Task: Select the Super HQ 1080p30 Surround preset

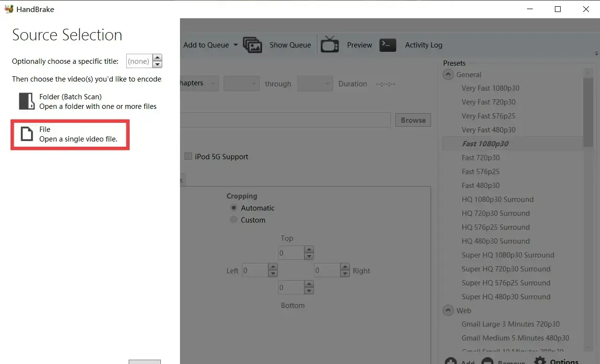Action: 508,255
